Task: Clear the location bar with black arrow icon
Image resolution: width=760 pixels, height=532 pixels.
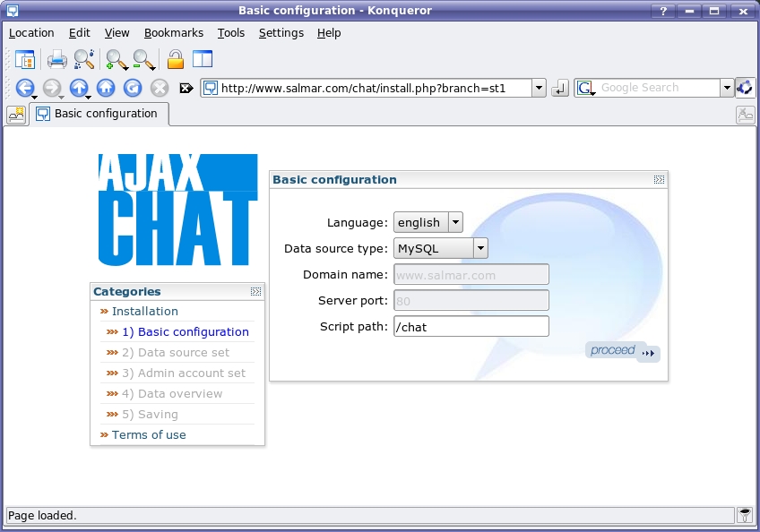Action: 186,88
